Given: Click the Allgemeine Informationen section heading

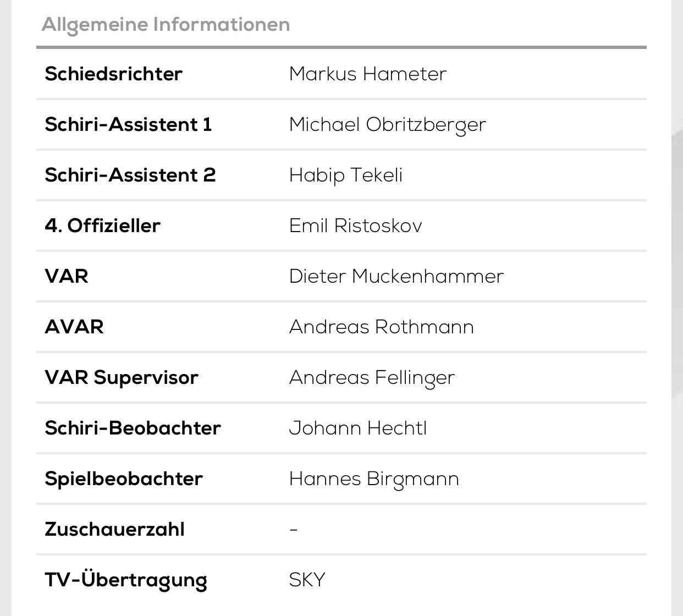Looking at the screenshot, I should tap(166, 25).
